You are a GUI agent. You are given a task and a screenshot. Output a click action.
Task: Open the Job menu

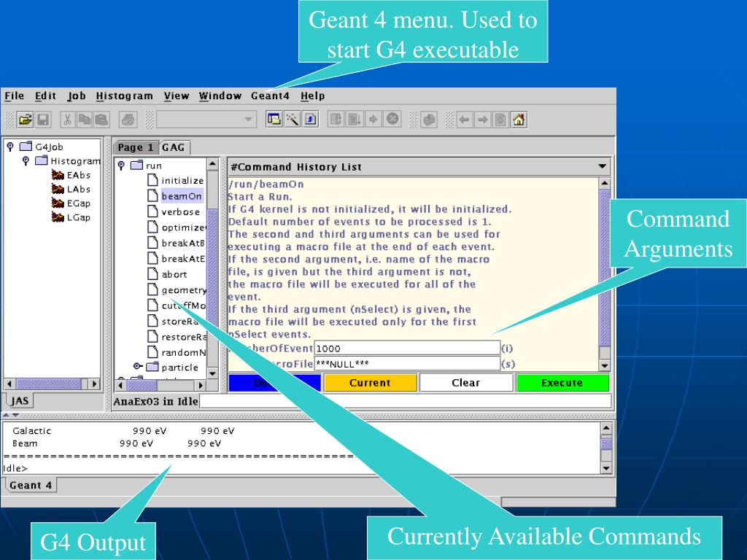[x=76, y=96]
